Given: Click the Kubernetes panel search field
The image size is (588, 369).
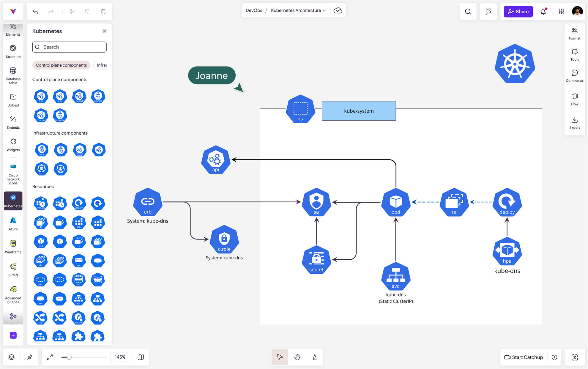Looking at the screenshot, I should (69, 47).
